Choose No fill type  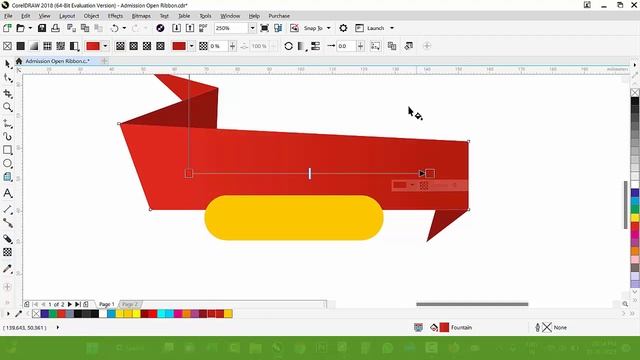pyautogui.click(x=7, y=46)
